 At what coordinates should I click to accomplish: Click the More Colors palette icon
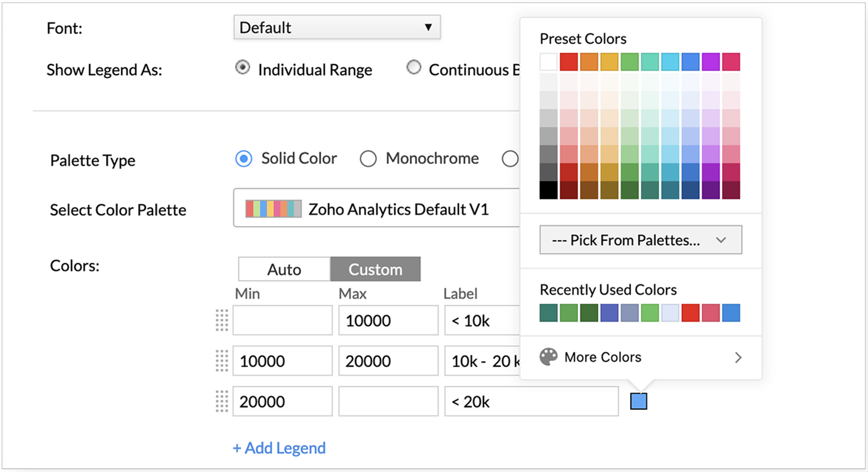[x=548, y=357]
